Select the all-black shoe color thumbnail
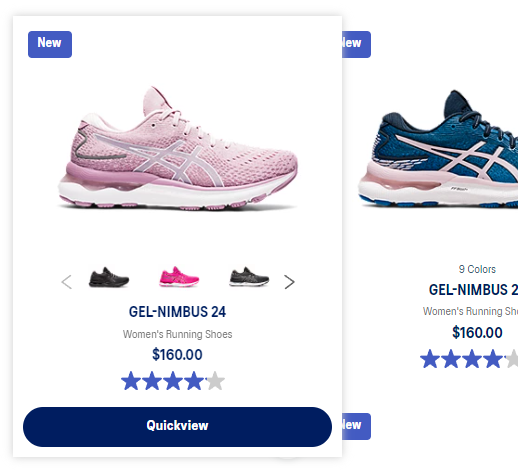 tap(109, 277)
